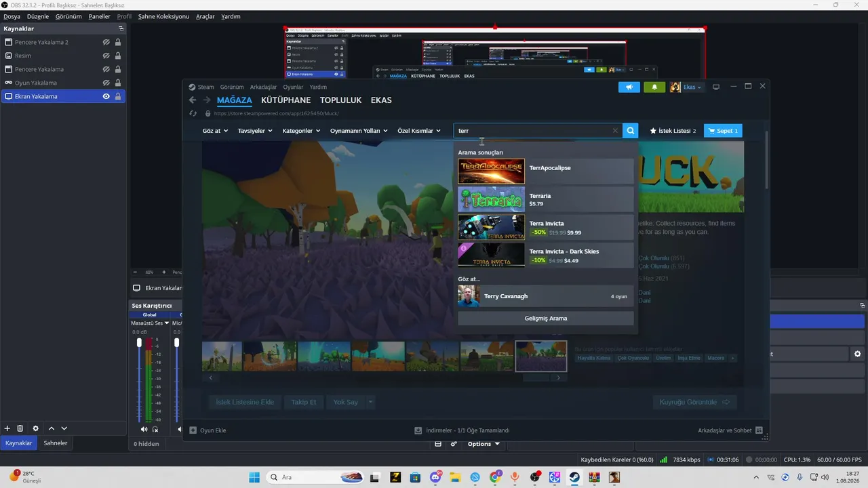This screenshot has height=488, width=868.
Task: Open the OBS Sahne Koleksiyonu menu
Action: [163, 16]
